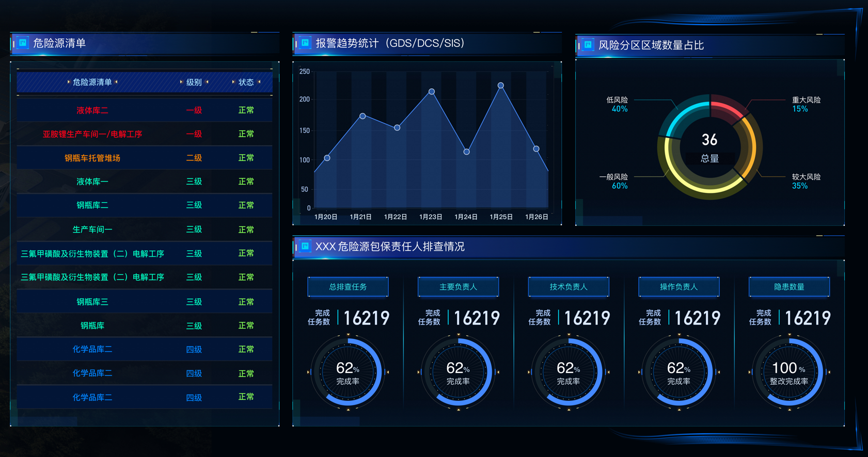868x457 pixels.
Task: Select the 液体库一 row
Action: pyautogui.click(x=145, y=182)
